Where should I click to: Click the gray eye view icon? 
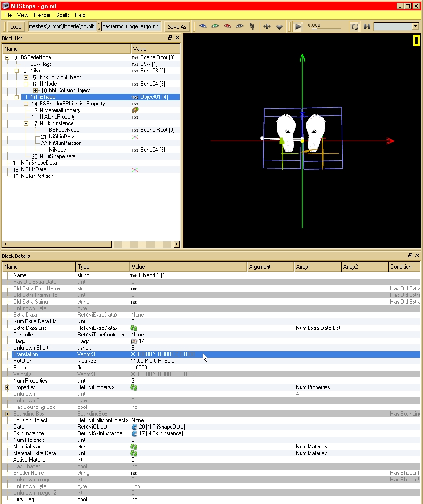pos(240,26)
